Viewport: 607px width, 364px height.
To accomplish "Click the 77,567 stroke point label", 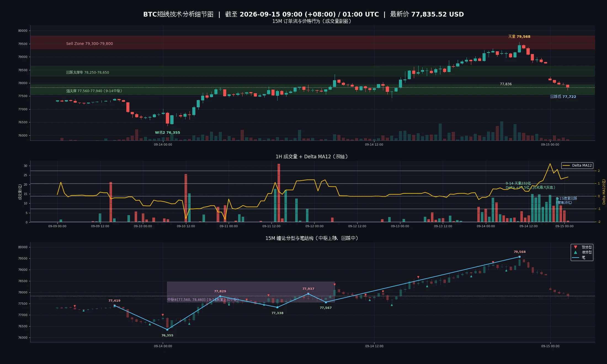I will (x=326, y=308).
